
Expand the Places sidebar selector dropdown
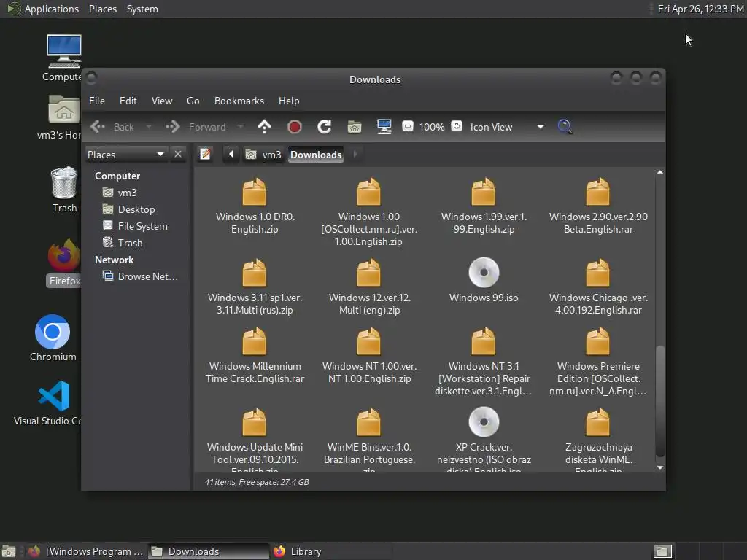(x=126, y=154)
